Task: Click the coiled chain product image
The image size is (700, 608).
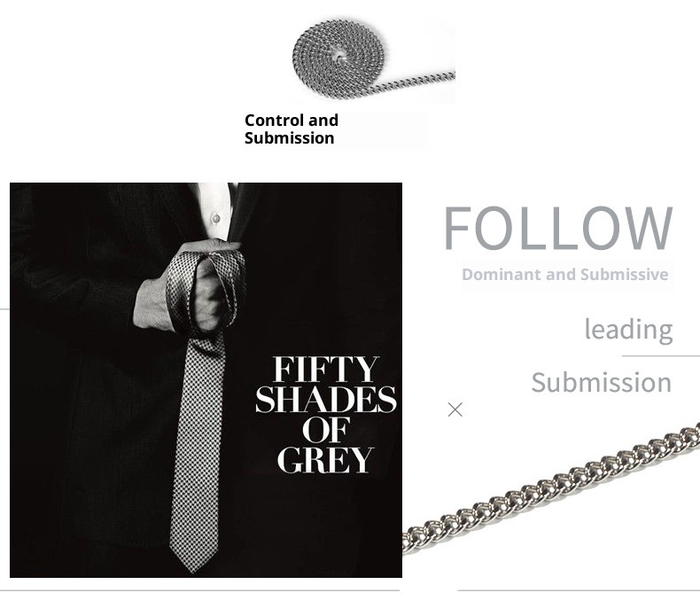Action: 374,60
